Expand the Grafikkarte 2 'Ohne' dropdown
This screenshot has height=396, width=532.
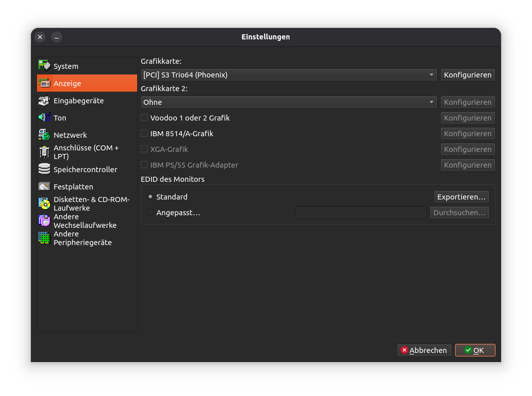(x=289, y=102)
